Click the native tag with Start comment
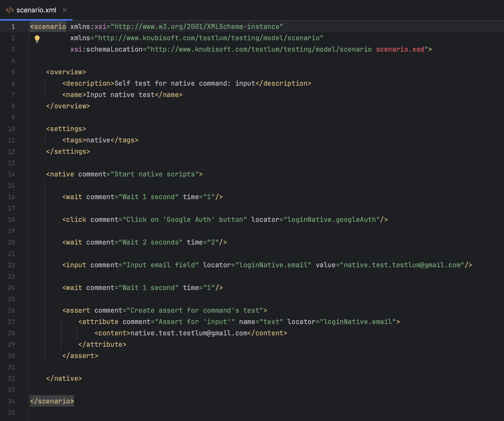This screenshot has height=421, width=504. point(60,174)
